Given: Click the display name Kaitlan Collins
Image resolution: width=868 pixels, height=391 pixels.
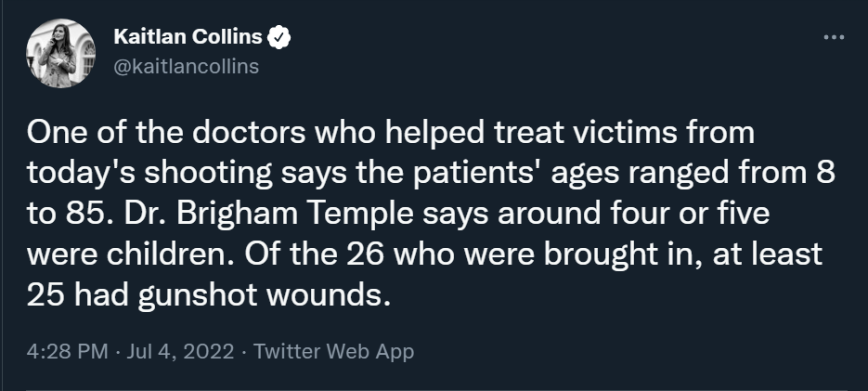Looking at the screenshot, I should (x=188, y=38).
